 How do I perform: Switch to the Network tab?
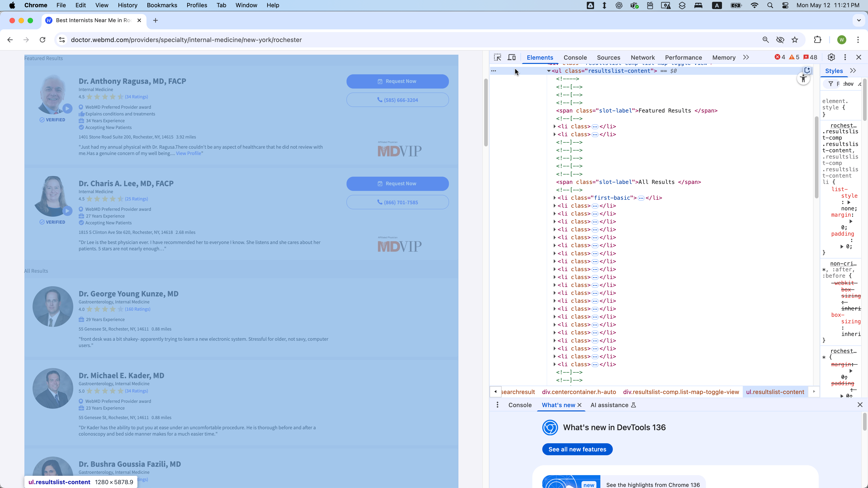tap(643, 58)
